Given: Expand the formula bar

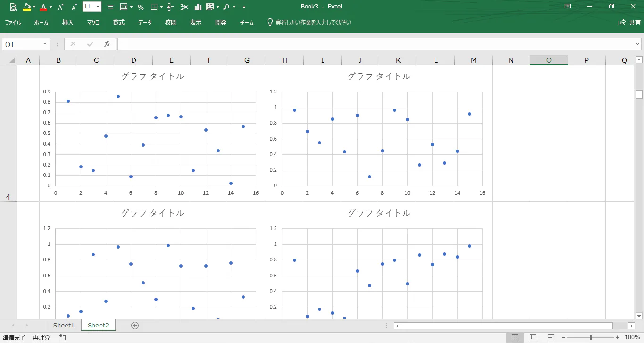Looking at the screenshot, I should pyautogui.click(x=638, y=44).
